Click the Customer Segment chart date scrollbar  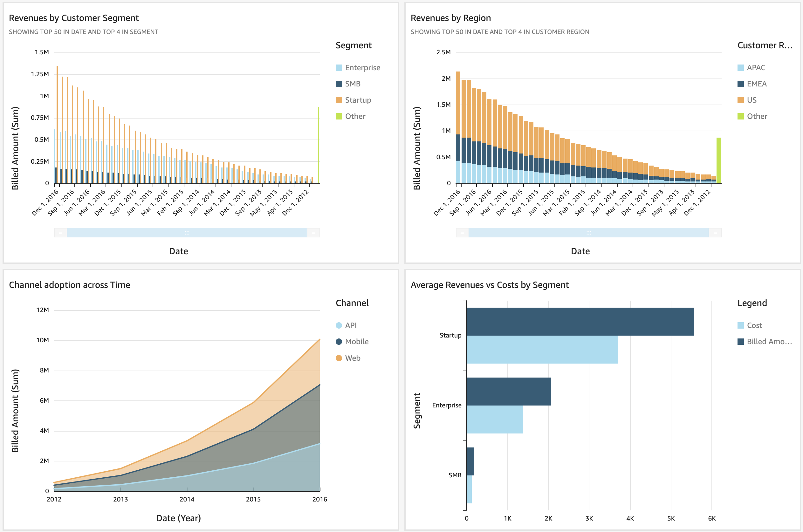point(187,233)
